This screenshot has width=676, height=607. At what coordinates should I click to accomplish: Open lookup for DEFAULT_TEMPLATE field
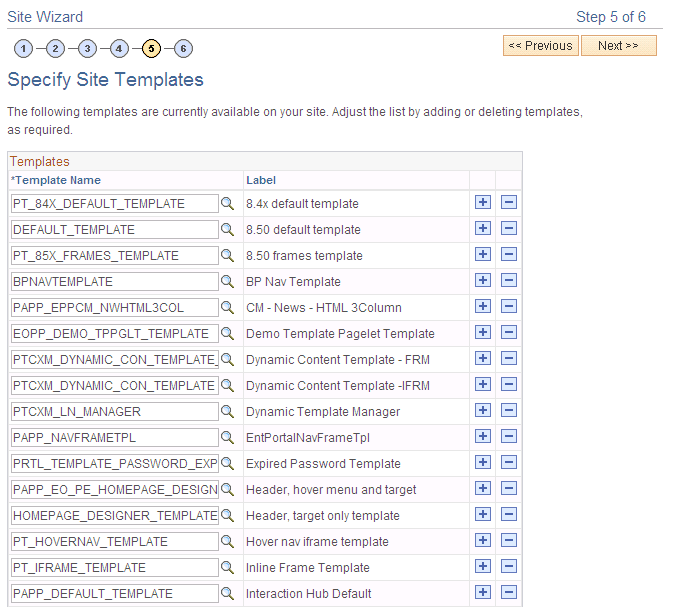click(x=227, y=229)
